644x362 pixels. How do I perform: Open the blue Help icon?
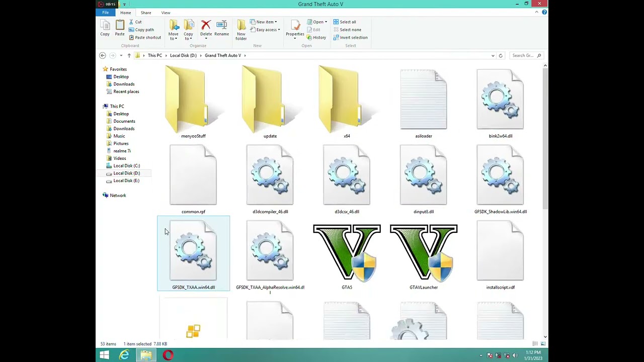click(544, 12)
